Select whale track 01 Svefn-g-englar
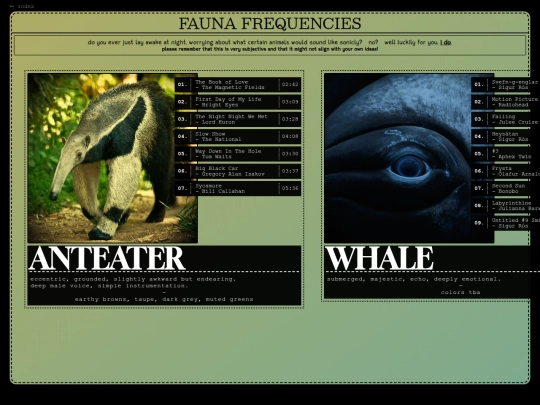 tap(506, 85)
